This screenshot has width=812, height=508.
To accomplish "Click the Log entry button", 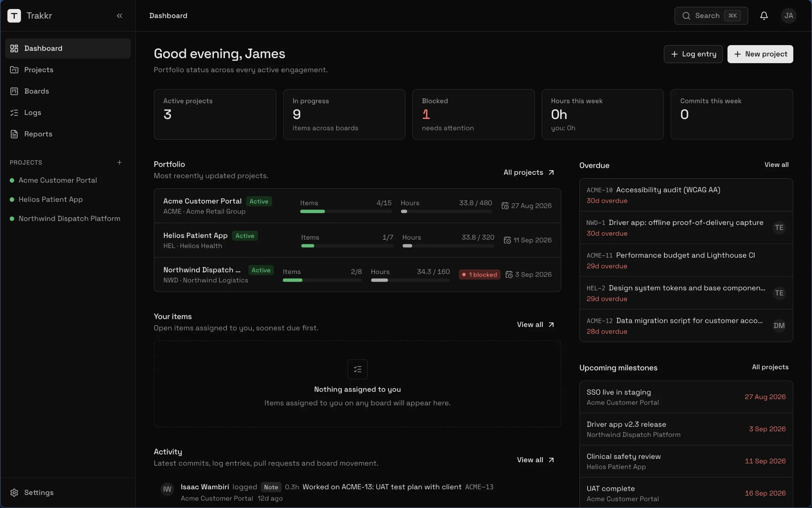I will click(x=693, y=54).
